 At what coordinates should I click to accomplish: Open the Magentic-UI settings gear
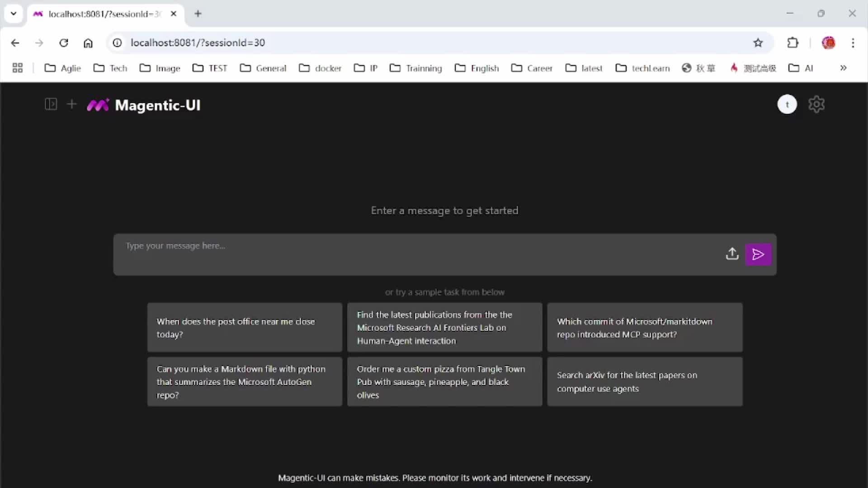pos(817,104)
